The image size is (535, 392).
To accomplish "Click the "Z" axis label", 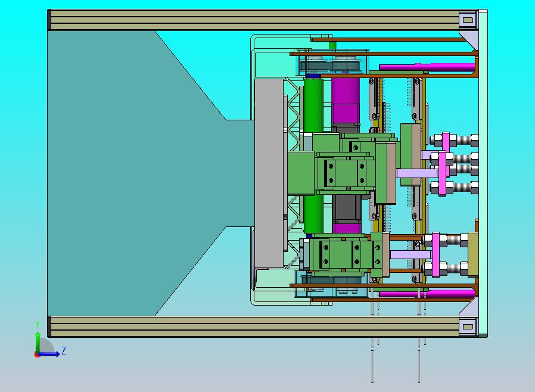I will click(x=64, y=350).
